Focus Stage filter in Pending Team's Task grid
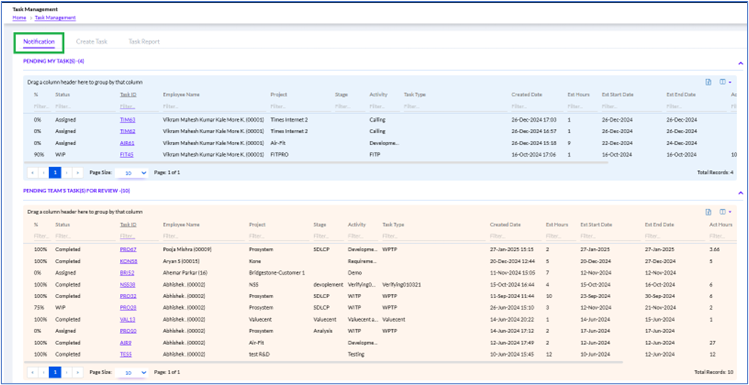Viewport: 749px width, 385px height. coord(328,236)
